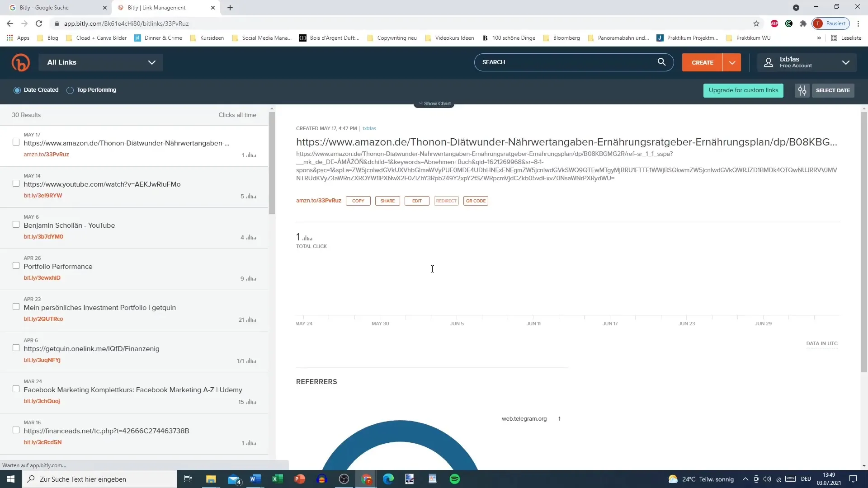Screen dimensions: 868x488
Task: Go back with browser back arrow
Action: [10, 23]
